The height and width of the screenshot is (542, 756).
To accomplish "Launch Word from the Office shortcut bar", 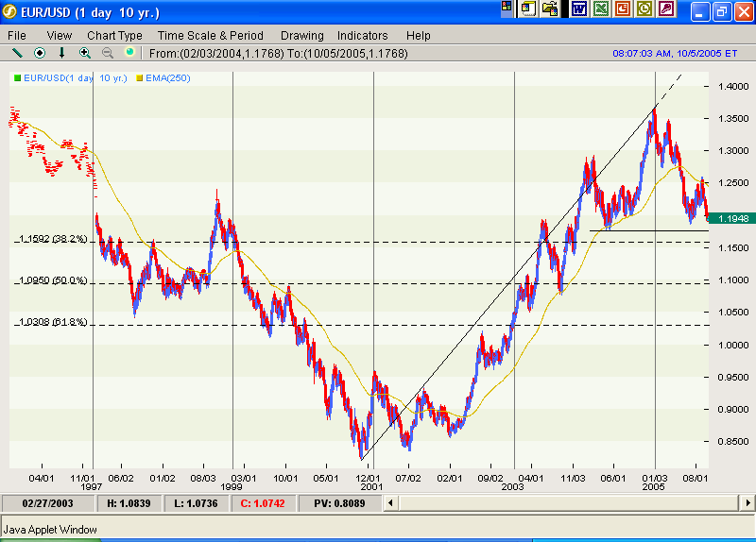I will click(577, 9).
